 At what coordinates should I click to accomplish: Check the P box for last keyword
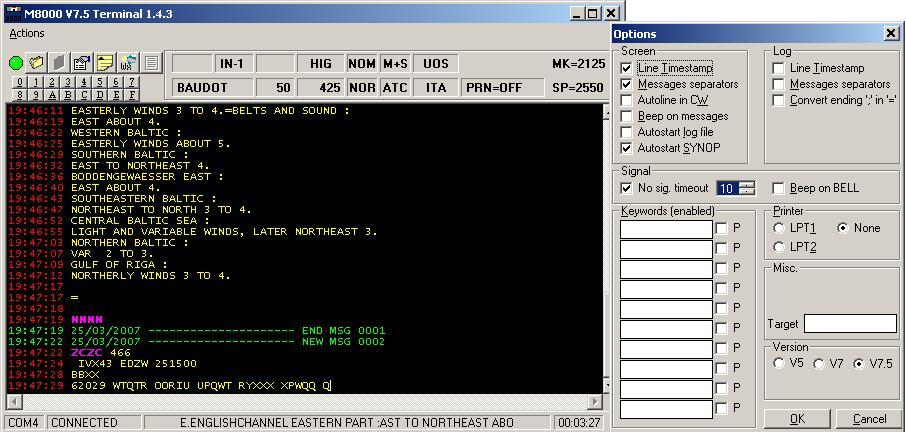click(x=721, y=408)
